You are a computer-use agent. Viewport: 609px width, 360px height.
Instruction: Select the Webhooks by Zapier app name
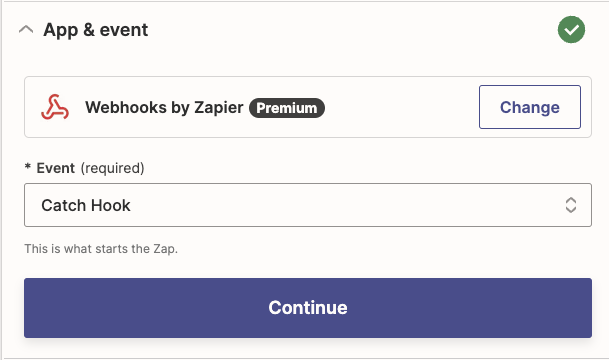[164, 108]
